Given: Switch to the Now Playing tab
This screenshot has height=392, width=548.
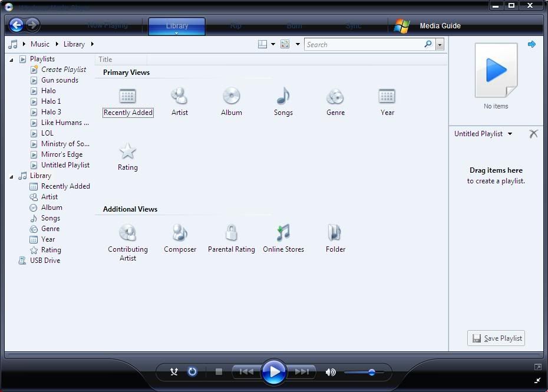Looking at the screenshot, I should [x=107, y=25].
